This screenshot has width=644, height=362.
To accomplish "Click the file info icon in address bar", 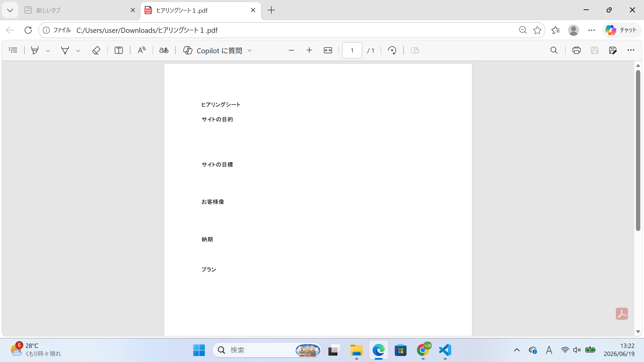I will tap(46, 30).
